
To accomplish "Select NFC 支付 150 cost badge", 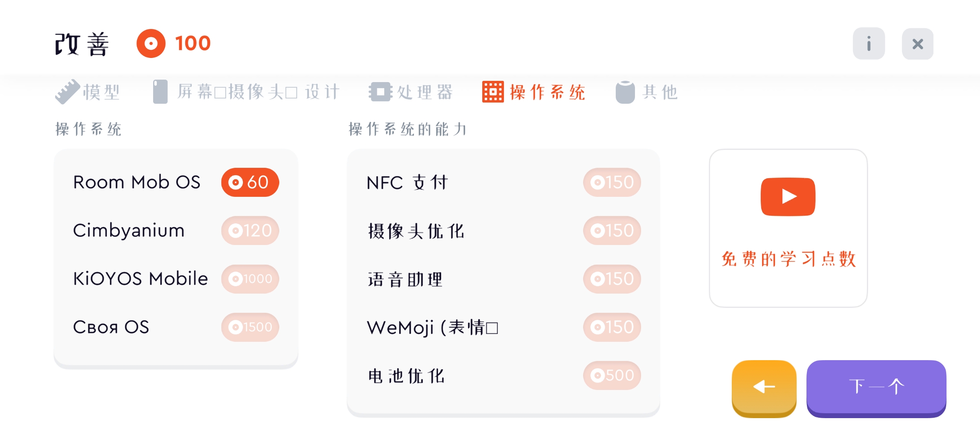I will coord(612,182).
